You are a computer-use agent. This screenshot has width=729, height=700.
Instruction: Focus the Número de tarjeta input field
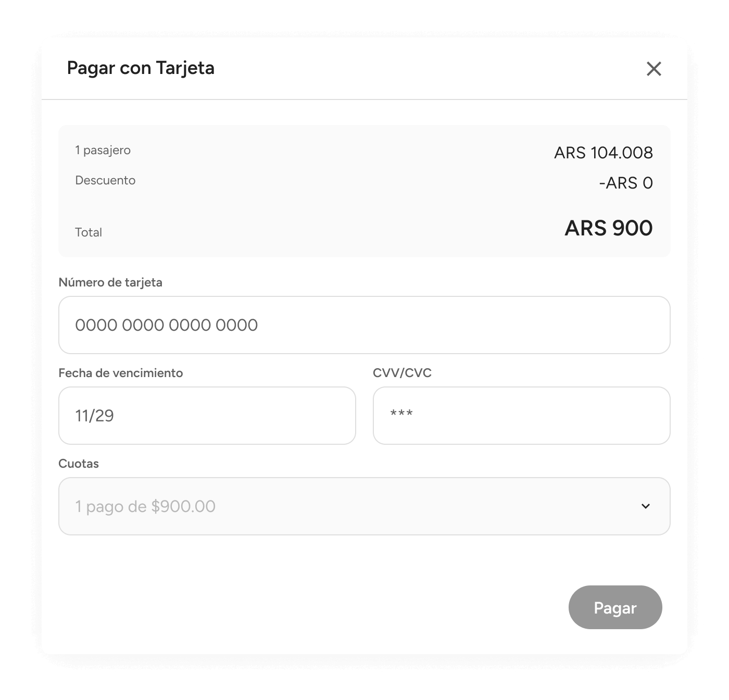pyautogui.click(x=364, y=325)
